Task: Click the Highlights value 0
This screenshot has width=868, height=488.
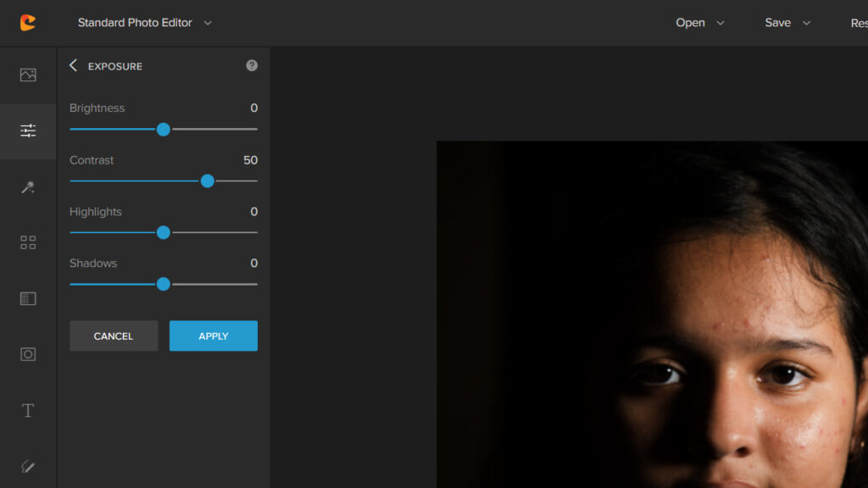Action: click(x=254, y=211)
